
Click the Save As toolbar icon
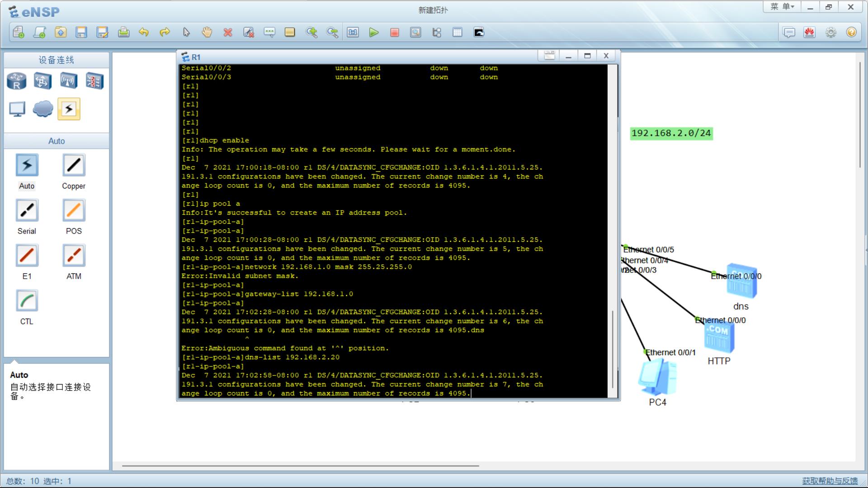click(x=103, y=32)
